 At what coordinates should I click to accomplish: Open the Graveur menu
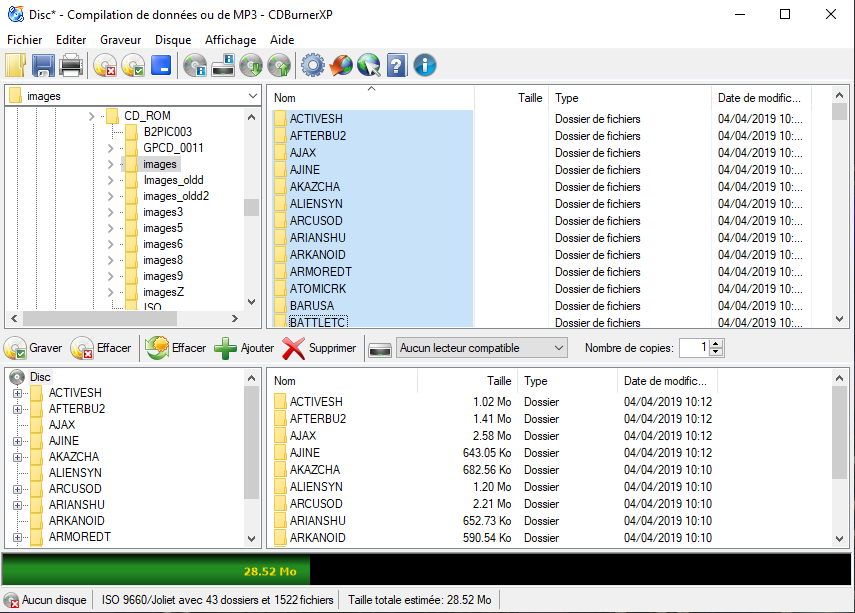[x=121, y=40]
